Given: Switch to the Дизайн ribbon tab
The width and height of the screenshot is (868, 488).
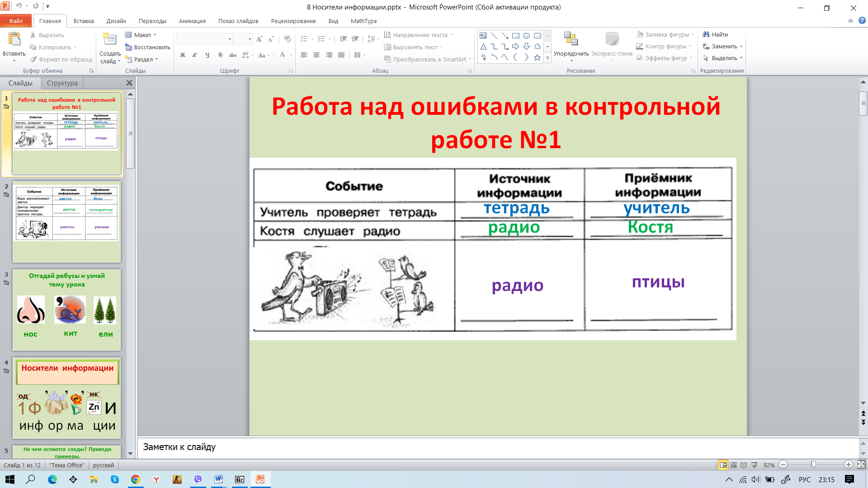Looking at the screenshot, I should click(116, 21).
